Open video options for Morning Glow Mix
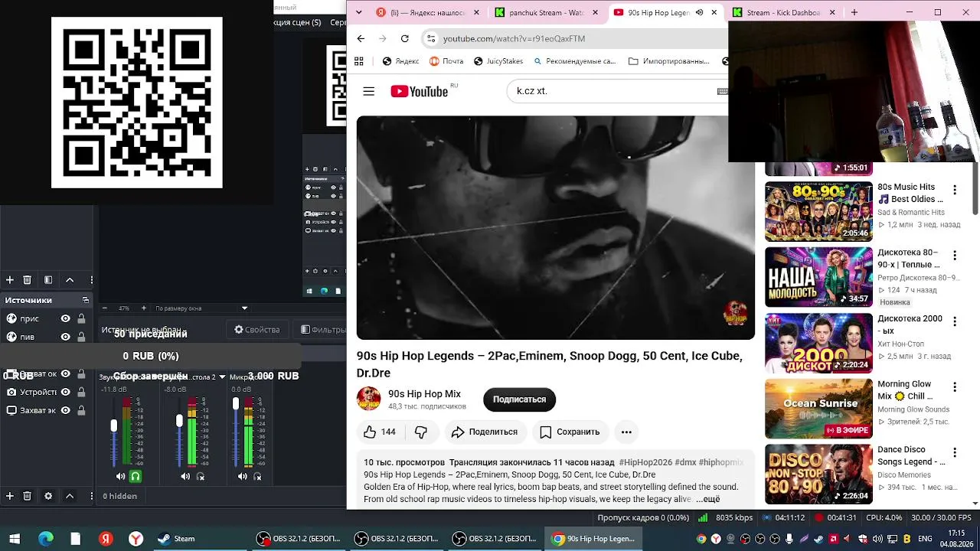Image resolution: width=980 pixels, height=551 pixels. (x=955, y=387)
